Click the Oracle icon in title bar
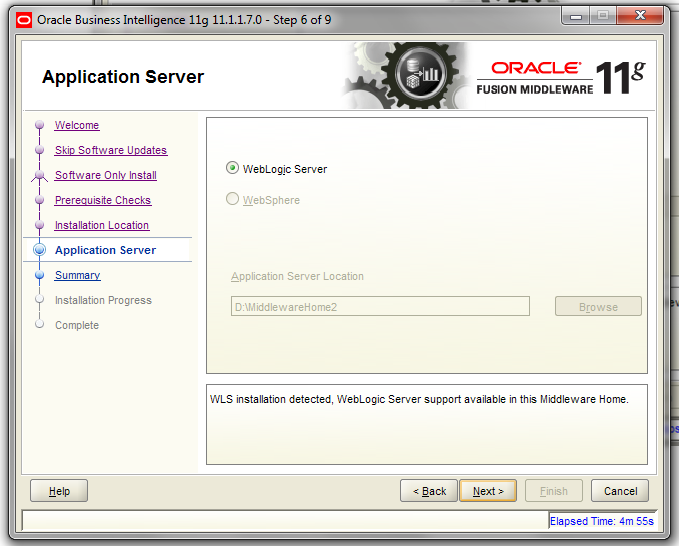This screenshot has width=679, height=546. (24, 20)
